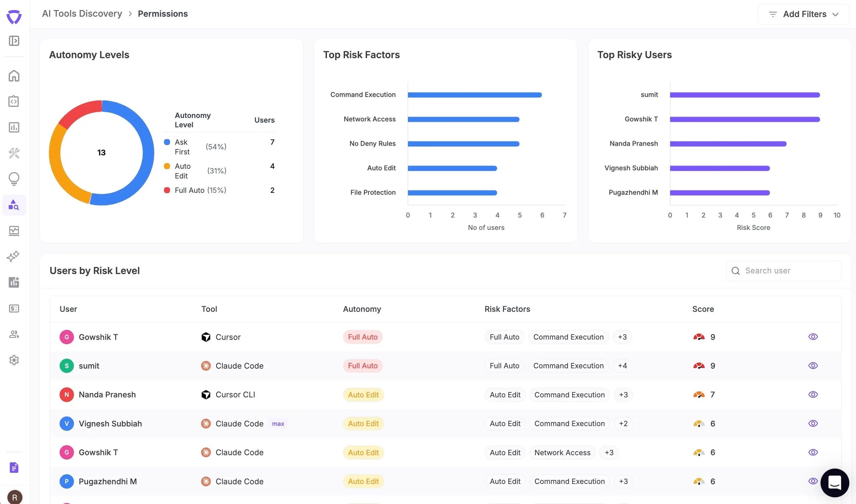Expand the Add Filters dropdown
The width and height of the screenshot is (856, 504).
click(x=804, y=14)
